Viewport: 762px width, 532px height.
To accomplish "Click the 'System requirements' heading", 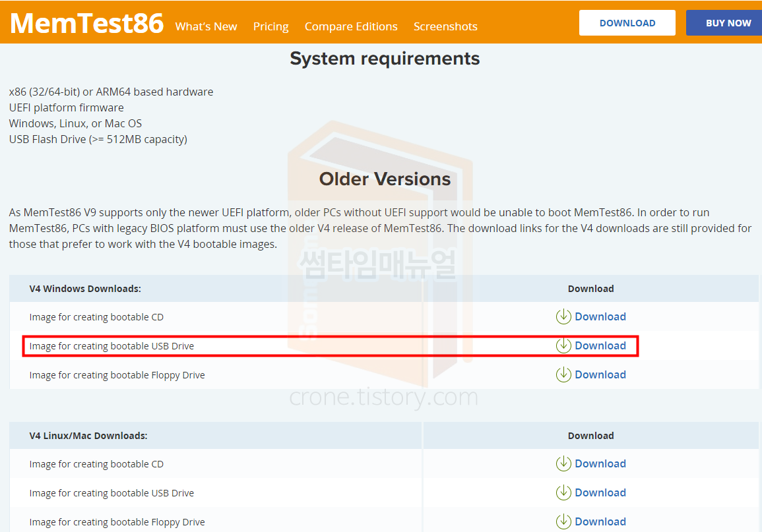I will pos(385,59).
